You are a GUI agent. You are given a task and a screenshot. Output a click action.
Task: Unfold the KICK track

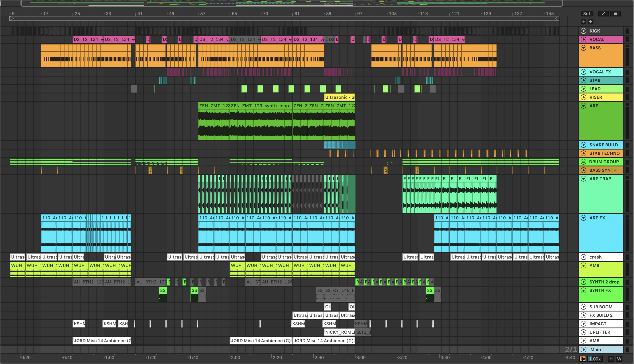[583, 31]
